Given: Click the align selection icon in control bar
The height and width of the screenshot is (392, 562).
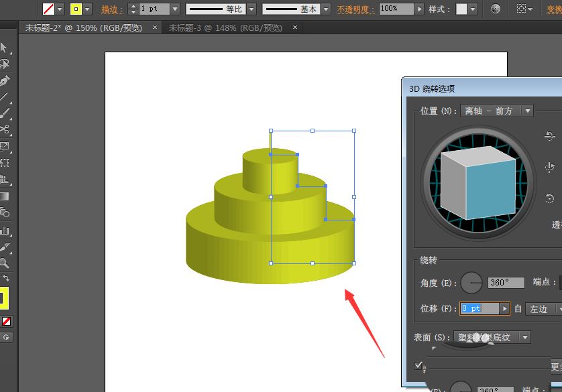Looking at the screenshot, I should [524, 9].
